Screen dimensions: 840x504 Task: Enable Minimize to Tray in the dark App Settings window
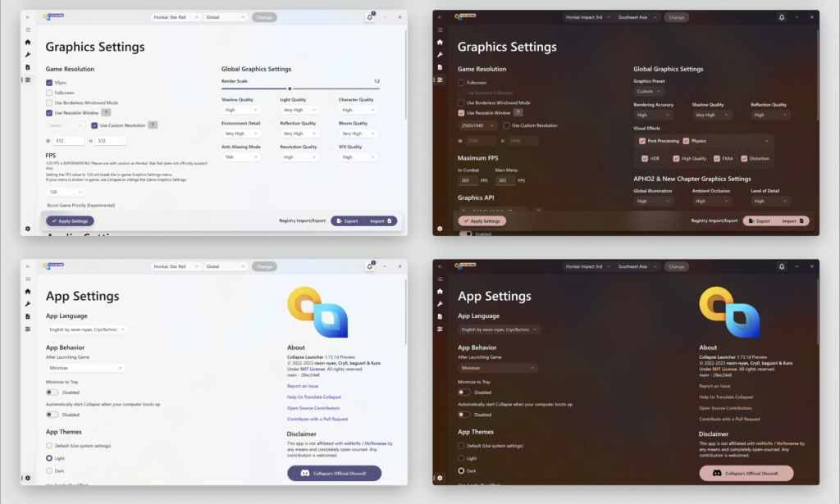click(x=464, y=392)
